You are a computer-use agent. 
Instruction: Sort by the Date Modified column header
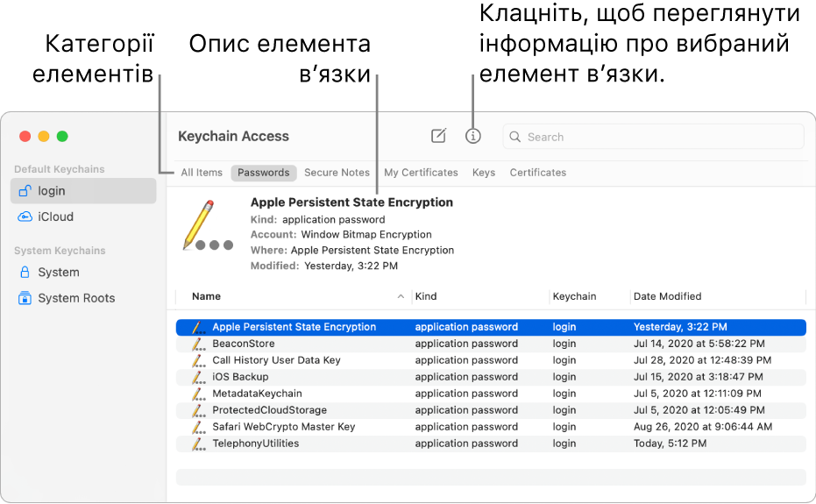coord(667,296)
